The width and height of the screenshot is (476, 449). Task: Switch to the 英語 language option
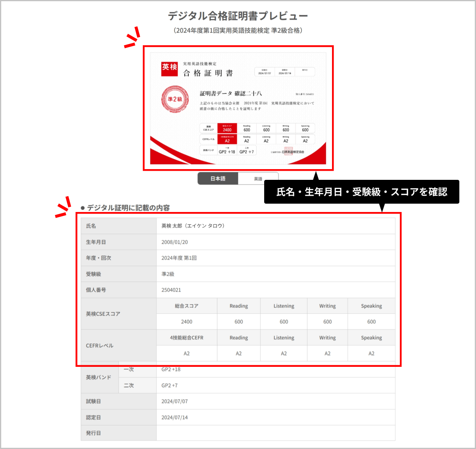(258, 178)
